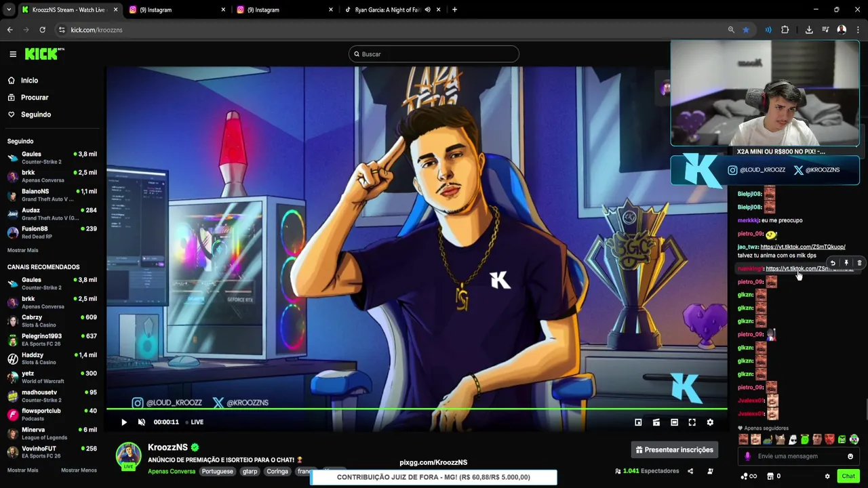The height and width of the screenshot is (488, 868).
Task: Enter fullscreen video mode
Action: 692,422
